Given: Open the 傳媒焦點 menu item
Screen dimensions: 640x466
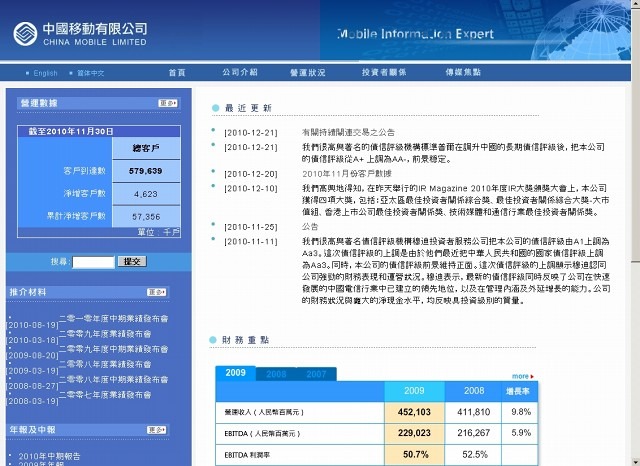Looking at the screenshot, I should click(463, 72).
